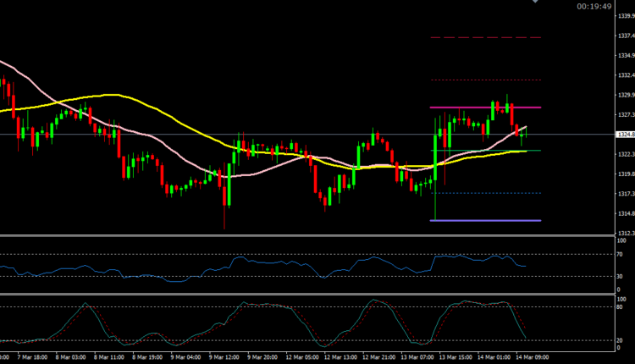Select the dotted blue line near 1317.3

[x=484, y=193]
